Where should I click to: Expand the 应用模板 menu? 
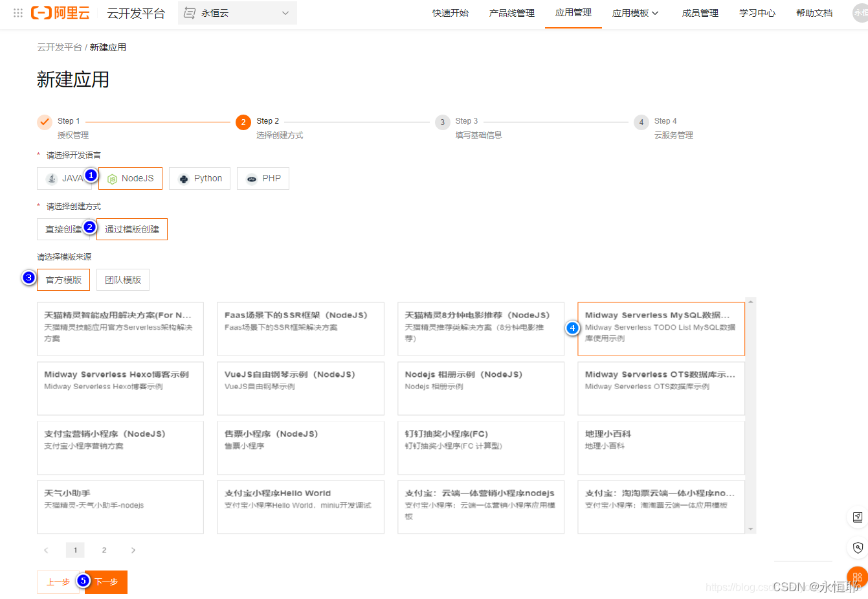click(x=635, y=13)
